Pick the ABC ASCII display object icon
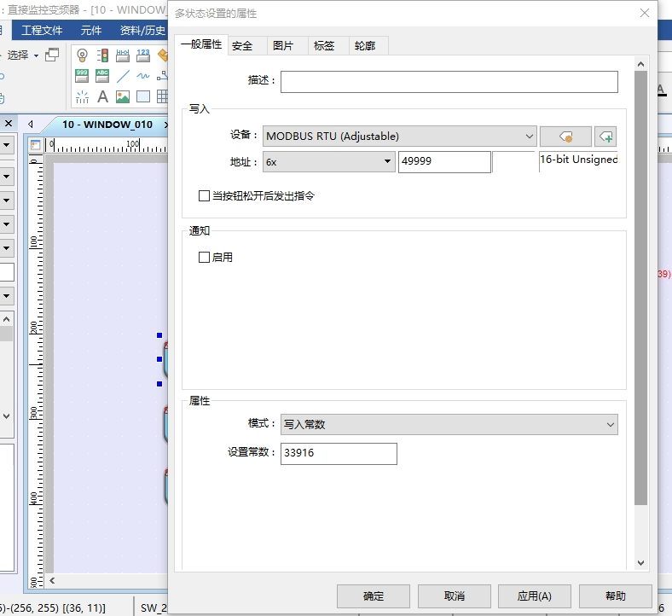This screenshot has width=672, height=616. pyautogui.click(x=102, y=75)
